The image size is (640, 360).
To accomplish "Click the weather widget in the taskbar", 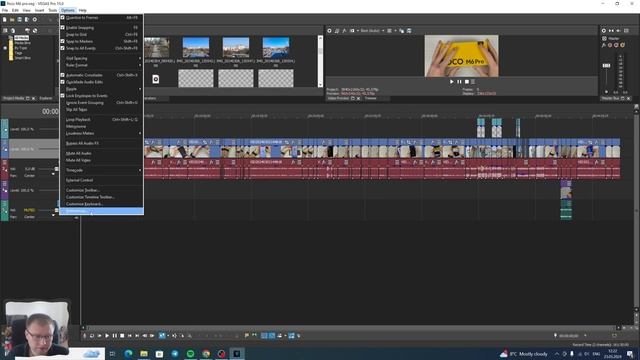I will (x=524, y=354).
